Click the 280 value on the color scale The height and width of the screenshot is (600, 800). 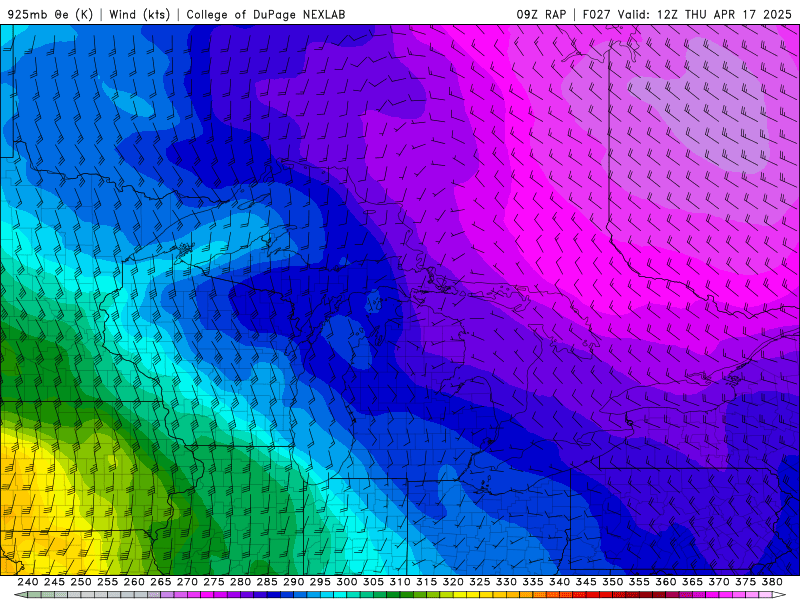240,582
